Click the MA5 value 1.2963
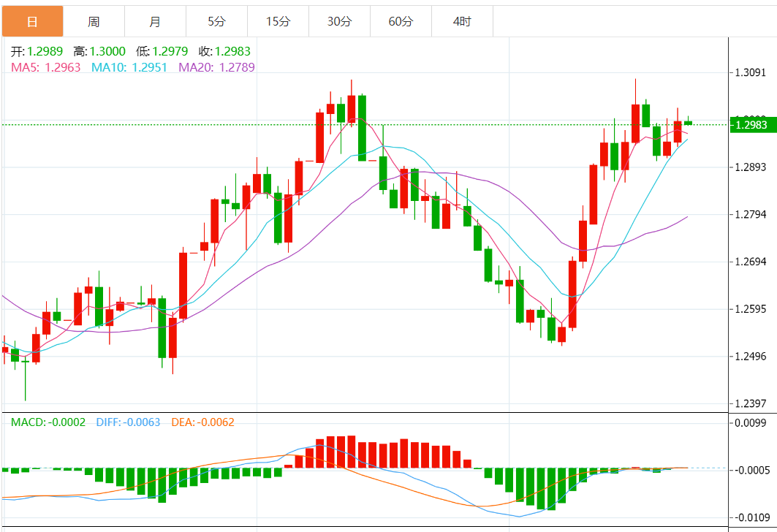Image resolution: width=777 pixels, height=532 pixels. [x=62, y=67]
